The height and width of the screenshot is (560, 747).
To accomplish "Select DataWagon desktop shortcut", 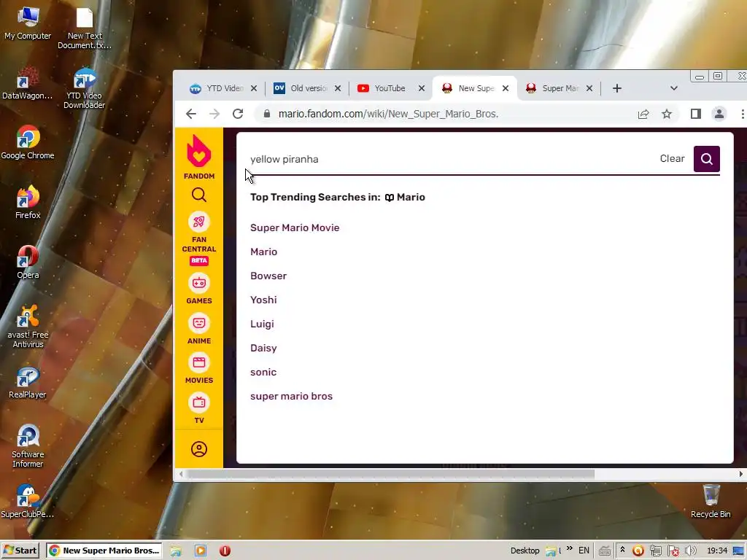I will pyautogui.click(x=27, y=84).
